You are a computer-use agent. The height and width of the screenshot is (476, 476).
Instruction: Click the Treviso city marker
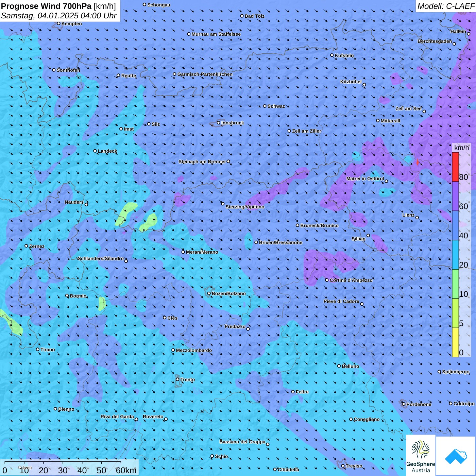pyautogui.click(x=343, y=466)
